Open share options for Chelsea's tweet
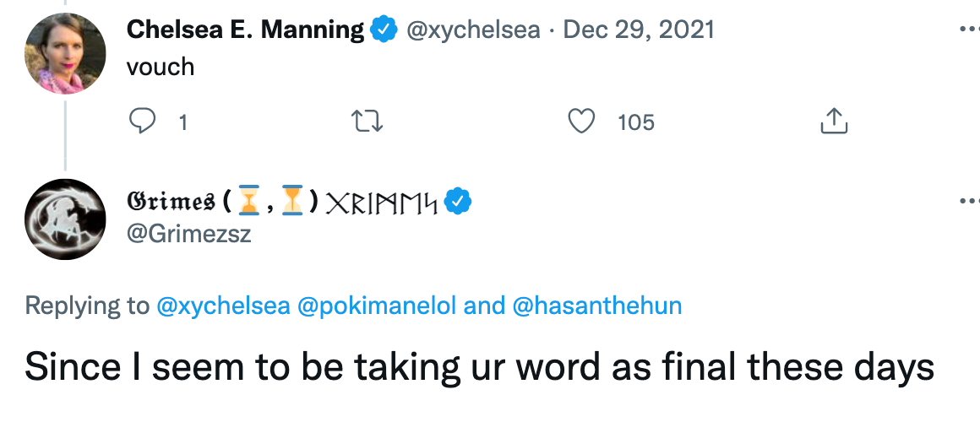 [x=834, y=121]
